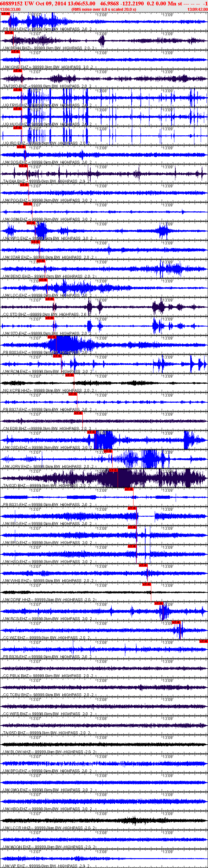Viewport: 208px width, 868px height.
Task: Click the RMS noise scaling note
Action: [103, 10]
